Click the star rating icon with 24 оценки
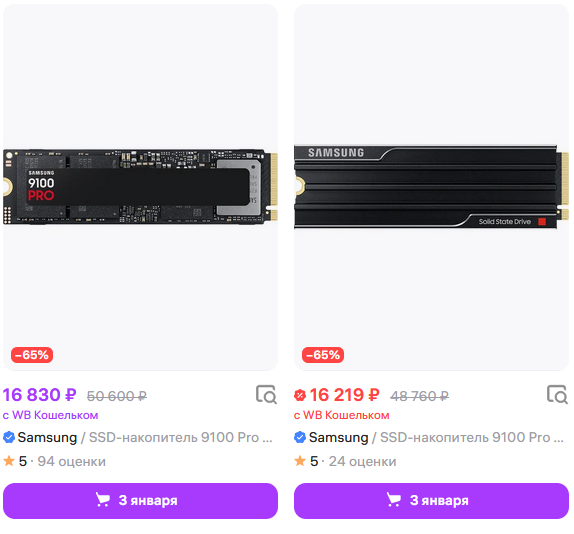Image resolution: width=574 pixels, height=534 pixels. pyautogui.click(x=300, y=461)
